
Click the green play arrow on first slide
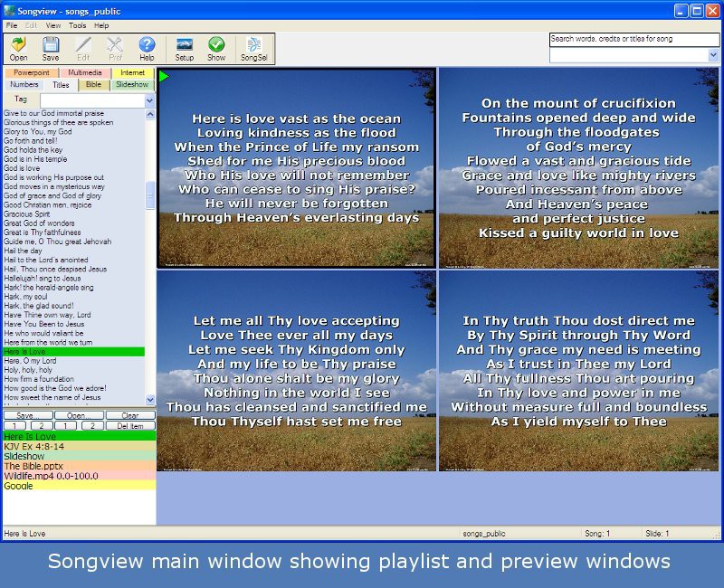pyautogui.click(x=164, y=77)
